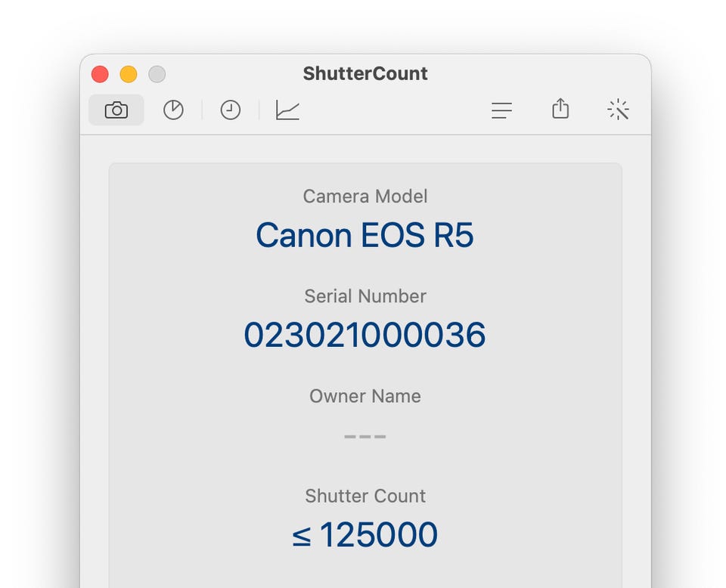Select the Canon EOS R5 model text
The height and width of the screenshot is (588, 726).
365,235
